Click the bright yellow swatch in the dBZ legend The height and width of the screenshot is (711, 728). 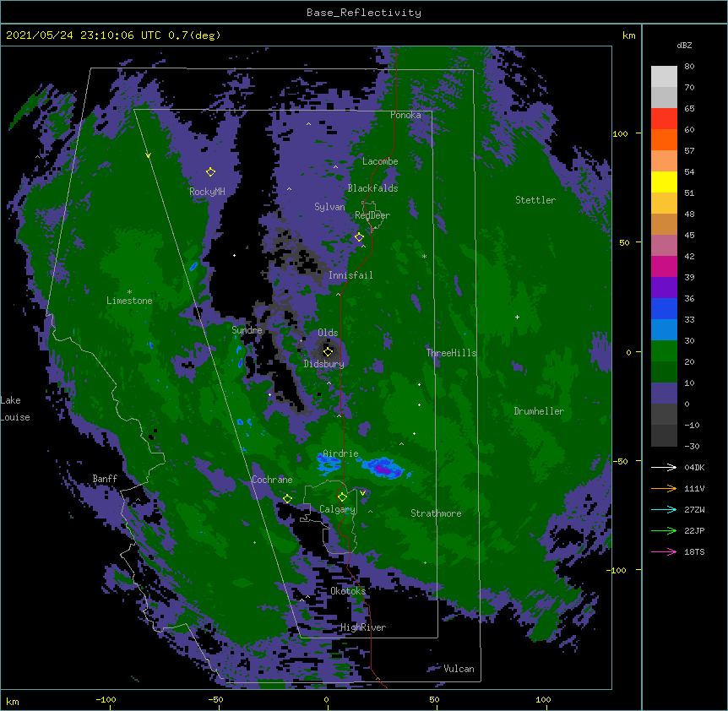664,182
